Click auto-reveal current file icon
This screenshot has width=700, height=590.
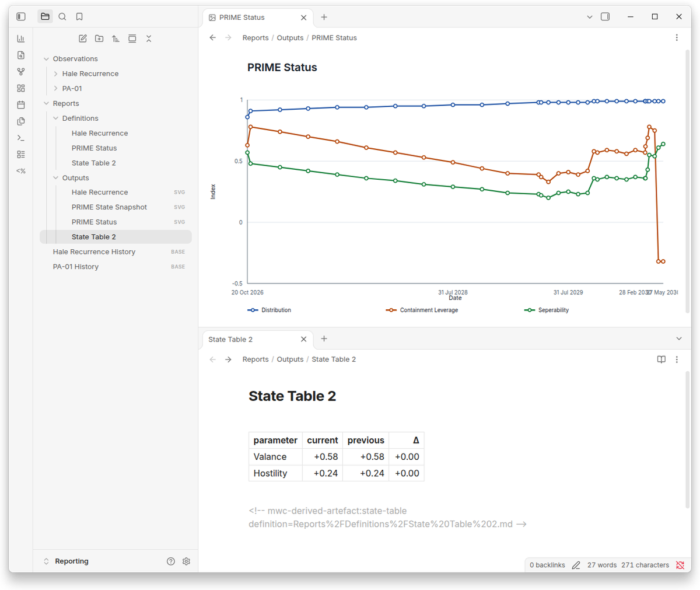(132, 39)
